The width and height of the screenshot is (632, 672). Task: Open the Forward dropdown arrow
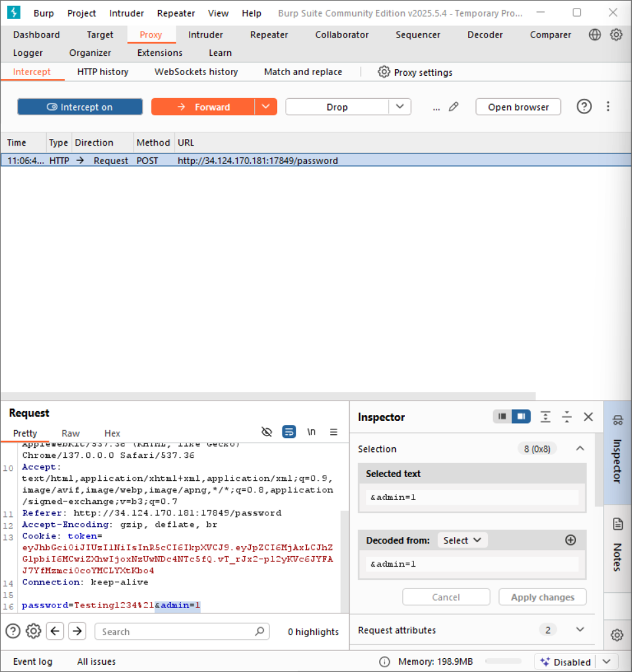click(x=266, y=107)
